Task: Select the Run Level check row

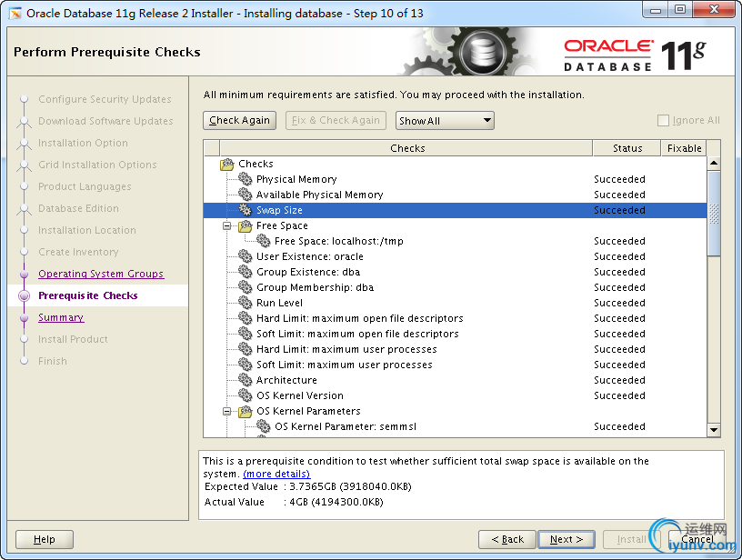Action: pos(456,303)
